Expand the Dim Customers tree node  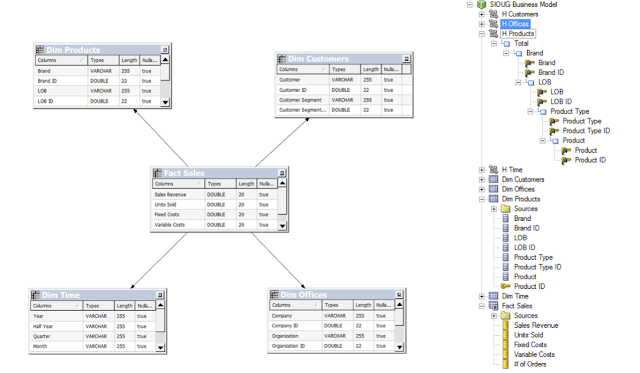pos(482,179)
